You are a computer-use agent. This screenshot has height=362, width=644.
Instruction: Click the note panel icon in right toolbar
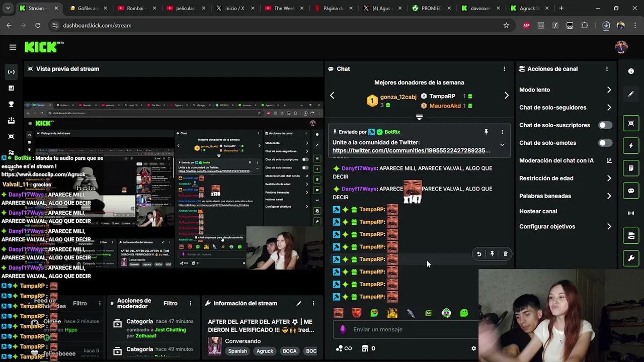(x=631, y=168)
